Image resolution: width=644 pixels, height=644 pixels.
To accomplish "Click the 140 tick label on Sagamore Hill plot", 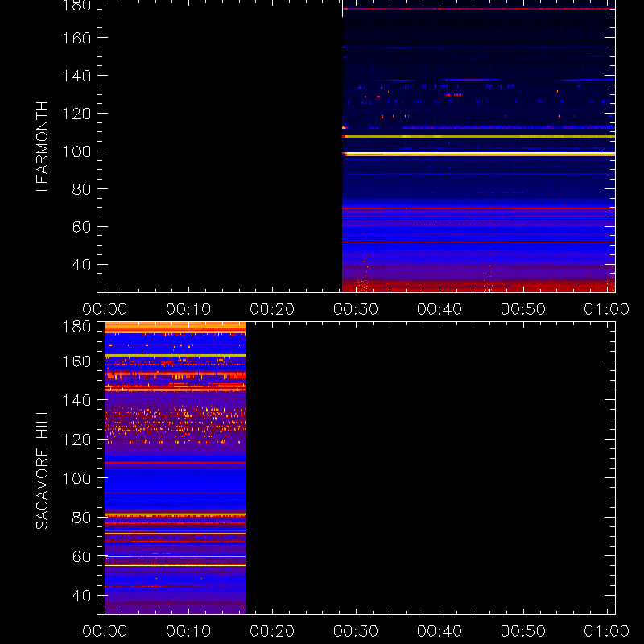I will [76, 400].
